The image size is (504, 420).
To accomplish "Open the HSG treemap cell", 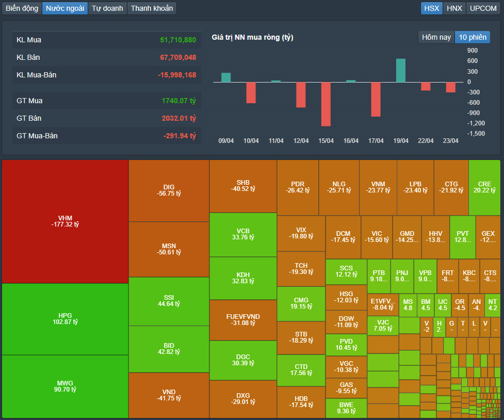I will (x=346, y=298).
